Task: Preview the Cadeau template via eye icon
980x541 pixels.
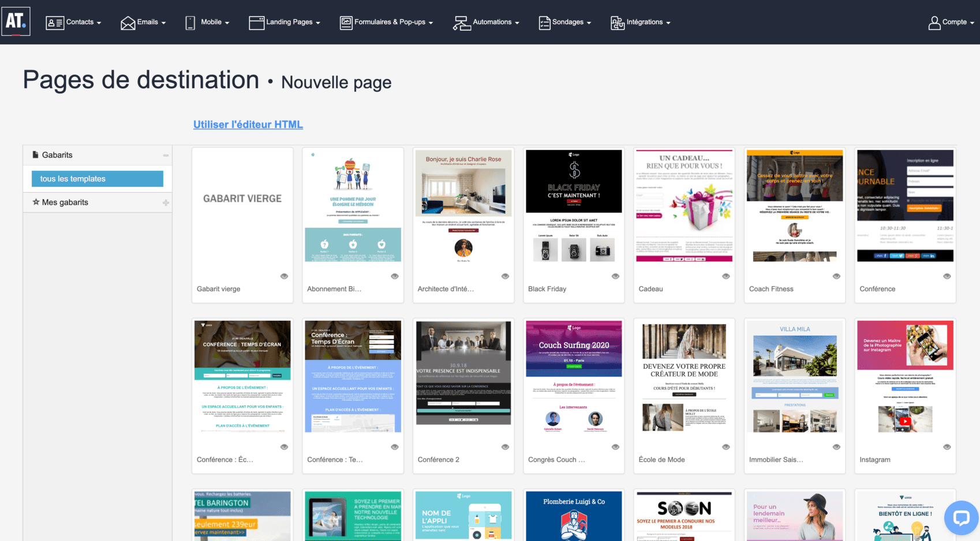Action: [726, 276]
